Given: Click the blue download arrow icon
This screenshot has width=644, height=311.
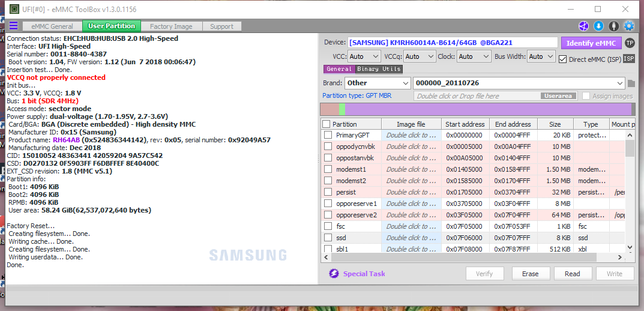Looking at the screenshot, I should (598, 26).
